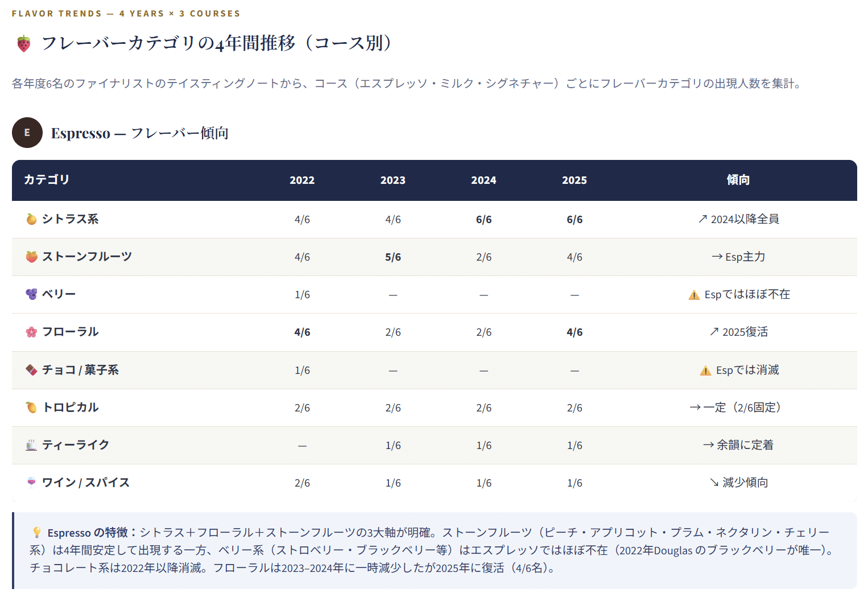Click the bold 6/6 in シトラス系 2024 cell

pos(483,220)
